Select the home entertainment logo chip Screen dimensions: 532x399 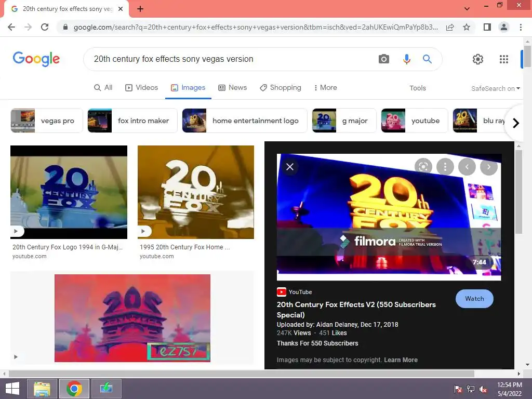tap(245, 121)
